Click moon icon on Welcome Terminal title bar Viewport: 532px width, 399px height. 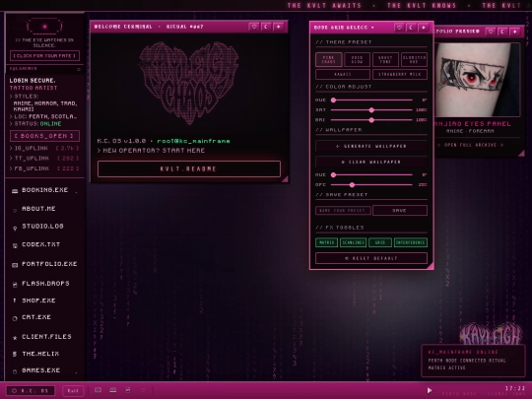pyautogui.click(x=266, y=27)
